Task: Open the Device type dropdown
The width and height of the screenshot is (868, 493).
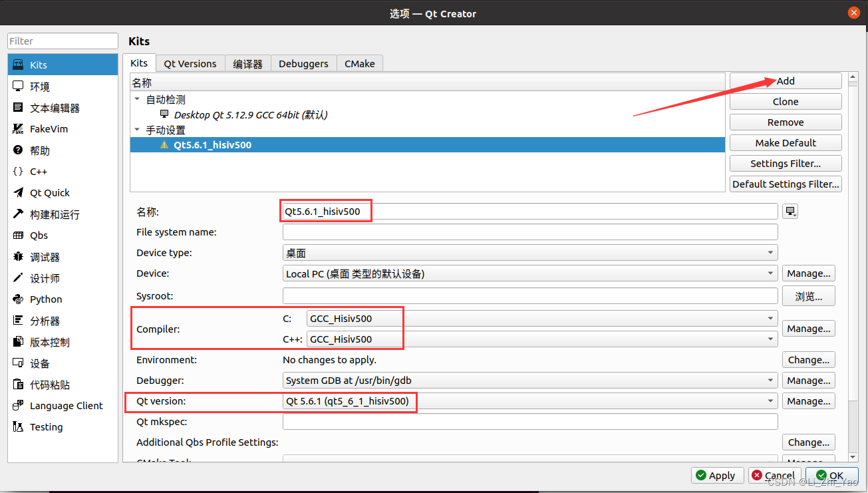Action: click(x=530, y=253)
